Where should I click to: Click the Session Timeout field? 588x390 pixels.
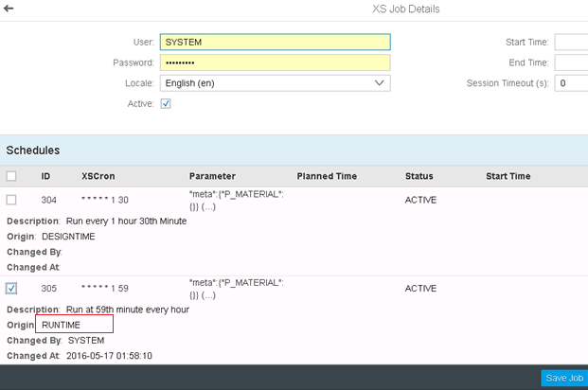pyautogui.click(x=571, y=83)
